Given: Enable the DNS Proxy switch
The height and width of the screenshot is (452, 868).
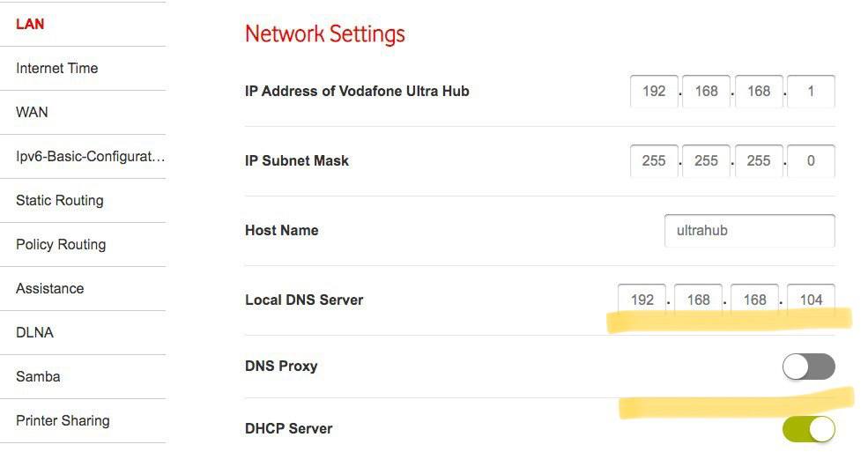Looking at the screenshot, I should 808,367.
